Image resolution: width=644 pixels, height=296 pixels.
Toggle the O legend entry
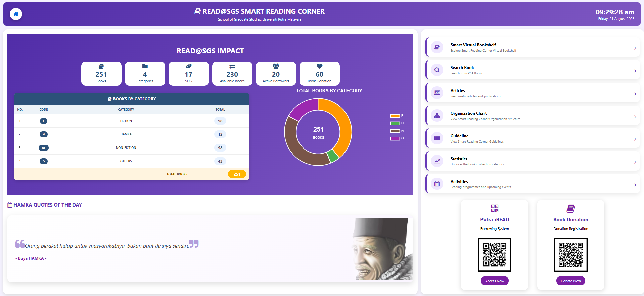tap(397, 138)
